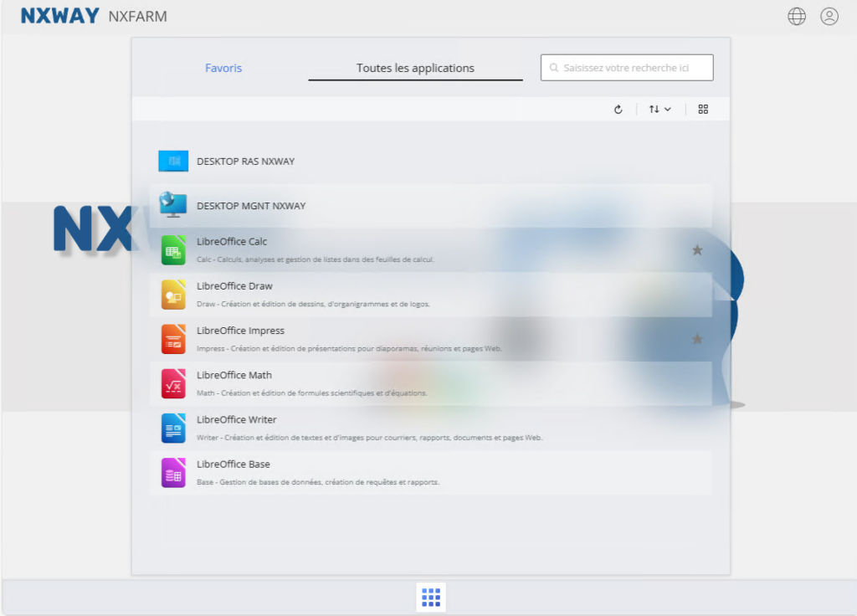Click the Draw description about dessins and logos

click(x=313, y=304)
